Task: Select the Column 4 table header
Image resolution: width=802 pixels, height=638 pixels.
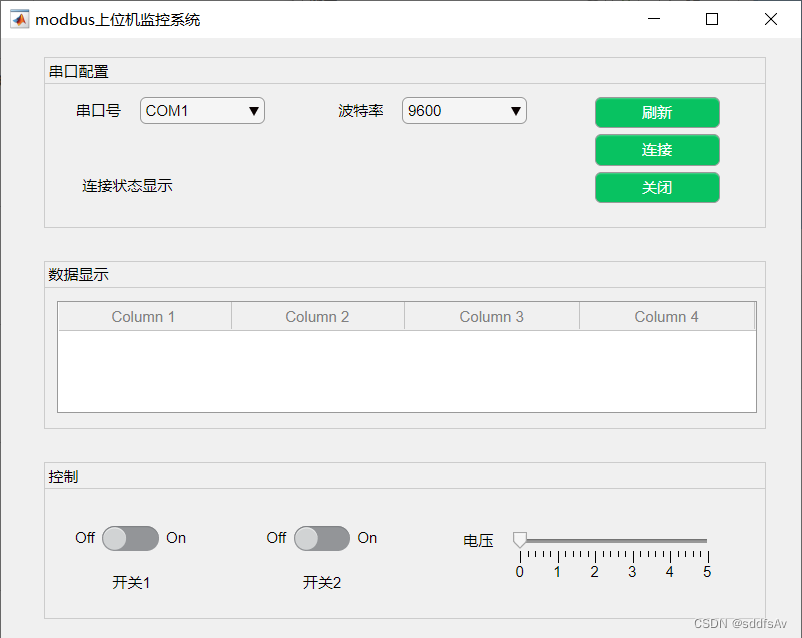Action: 666,315
